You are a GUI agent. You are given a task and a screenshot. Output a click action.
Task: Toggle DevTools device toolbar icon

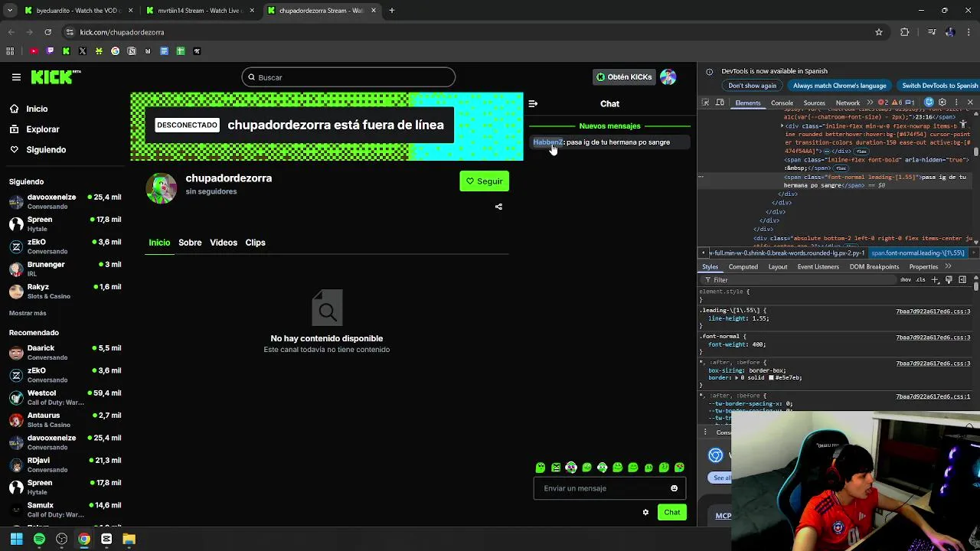click(720, 103)
